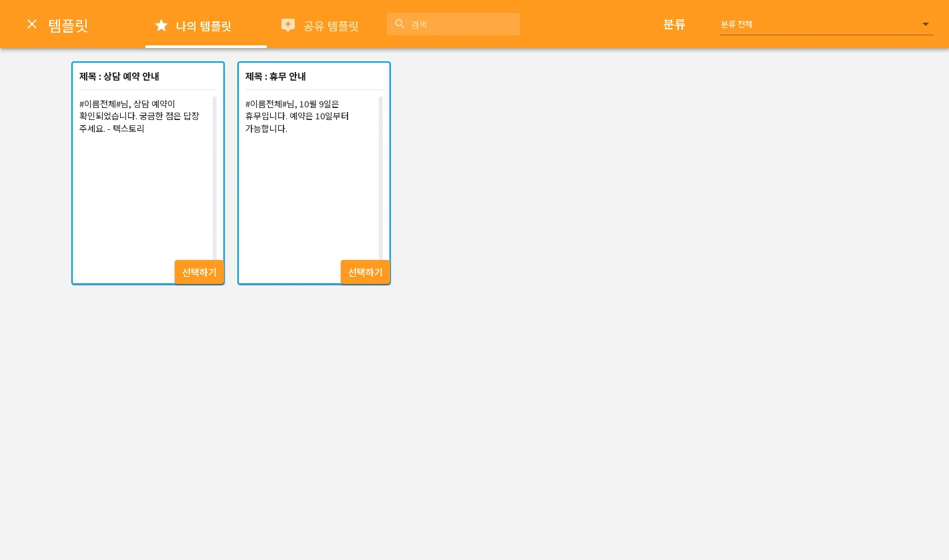
Task: Click the speech bubble icon beside 공유 템플릿
Action: 288,25
